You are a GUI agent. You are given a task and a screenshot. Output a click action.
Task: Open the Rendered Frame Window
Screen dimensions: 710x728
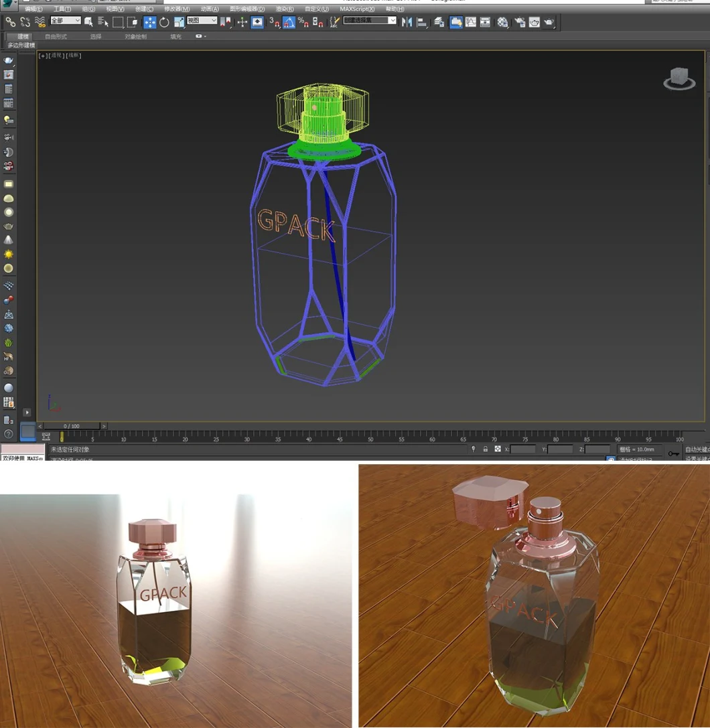pos(535,22)
